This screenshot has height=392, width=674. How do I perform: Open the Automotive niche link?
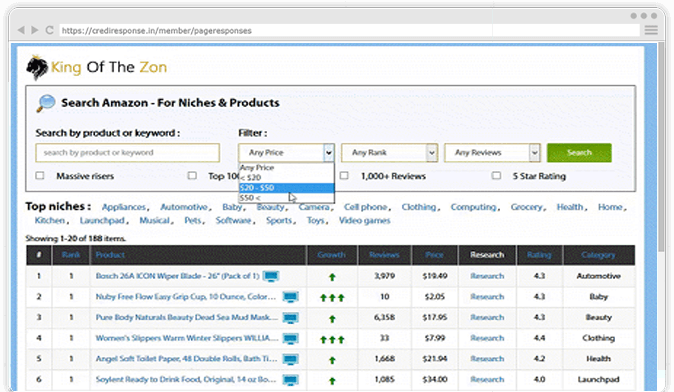point(184,207)
